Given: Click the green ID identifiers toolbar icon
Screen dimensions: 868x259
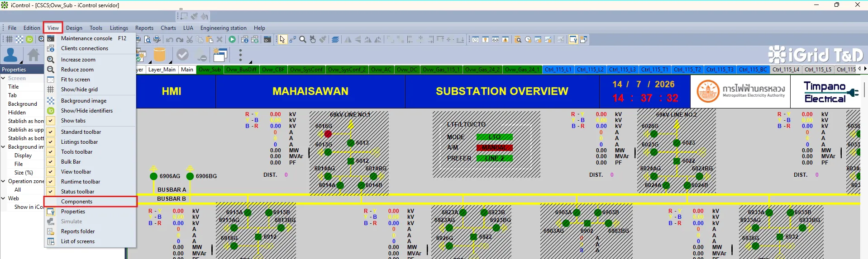Looking at the screenshot, I should click(x=29, y=39).
